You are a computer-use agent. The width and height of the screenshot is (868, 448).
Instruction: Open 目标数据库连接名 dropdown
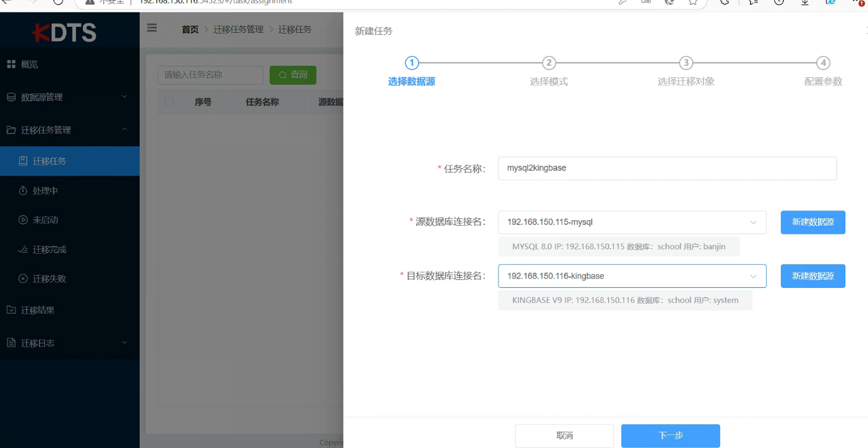click(x=632, y=276)
